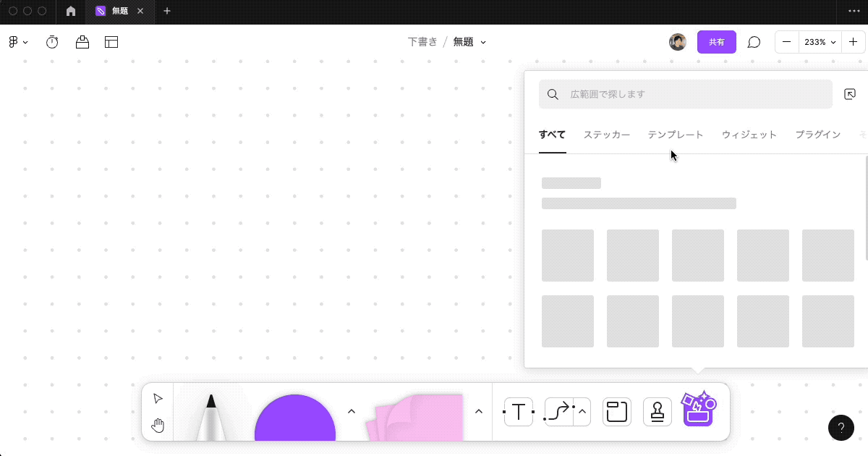Zoom out with the minus button
The image size is (868, 456).
tap(786, 42)
